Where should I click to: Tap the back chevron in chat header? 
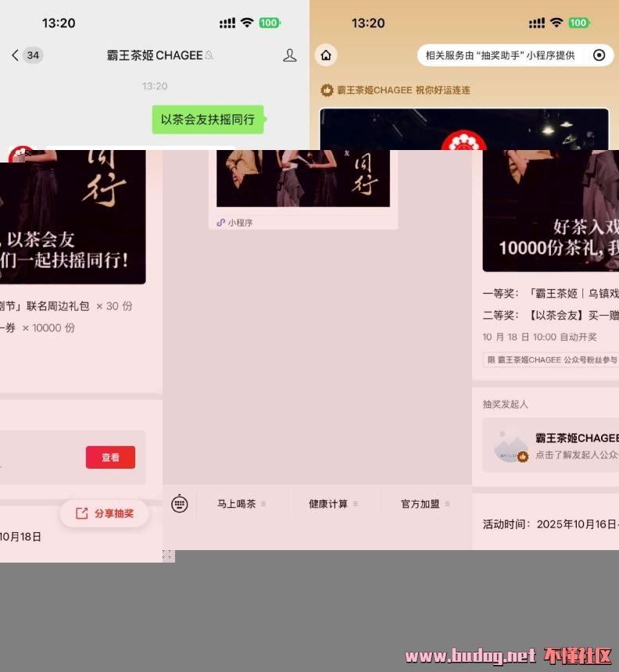click(x=15, y=55)
